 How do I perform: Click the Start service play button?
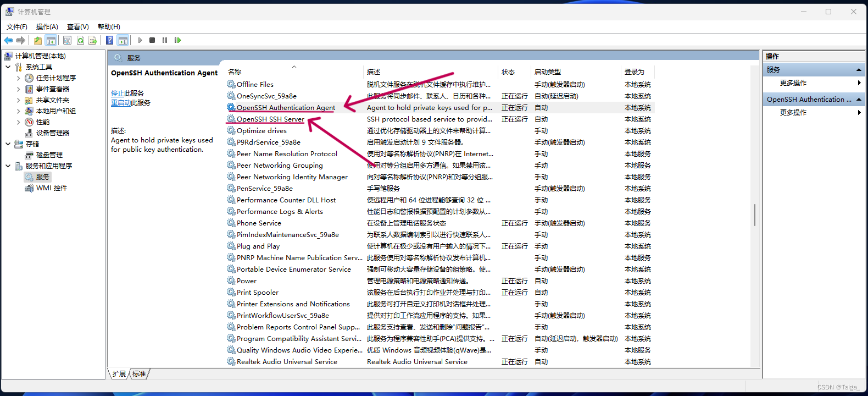140,40
